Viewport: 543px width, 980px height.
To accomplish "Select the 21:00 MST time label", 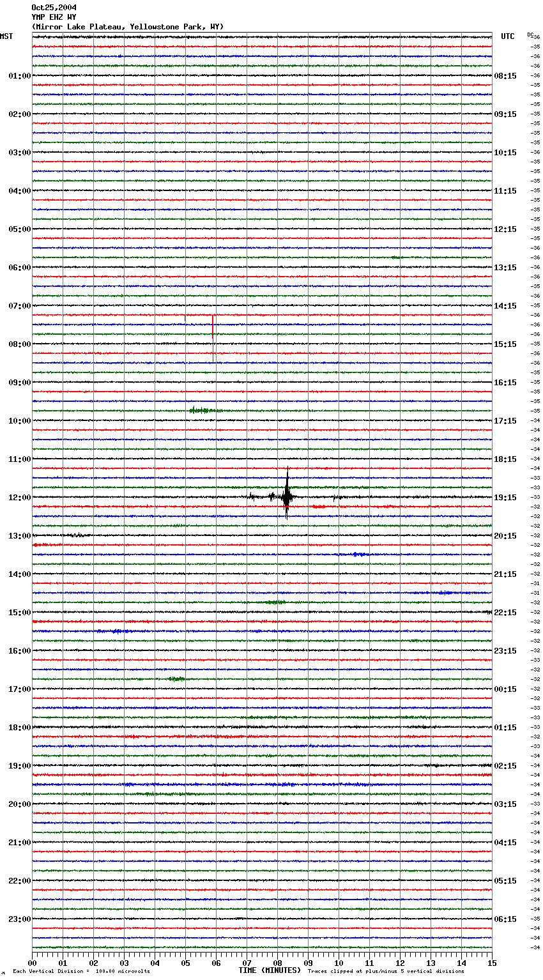I will point(19,843).
